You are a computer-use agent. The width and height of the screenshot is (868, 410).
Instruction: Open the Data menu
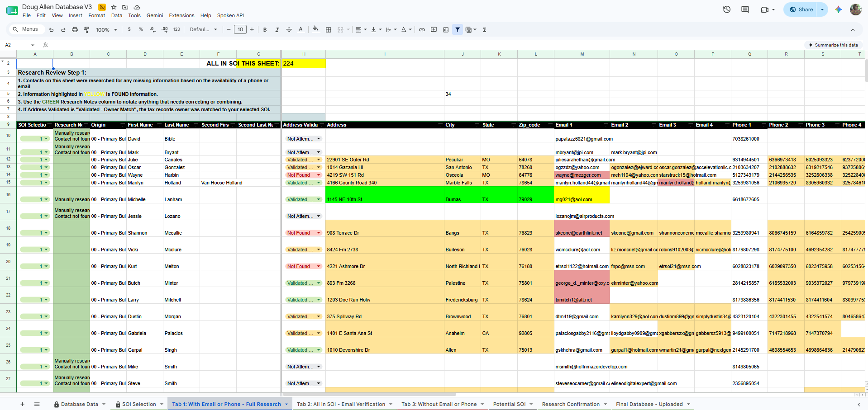[117, 15]
